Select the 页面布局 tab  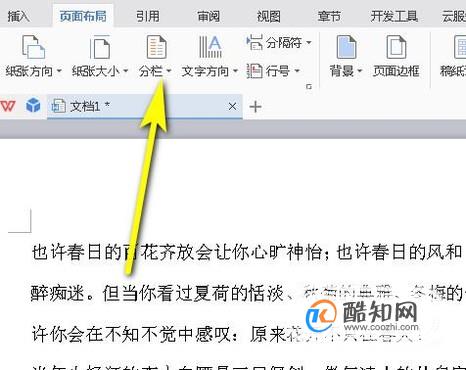coord(83,16)
